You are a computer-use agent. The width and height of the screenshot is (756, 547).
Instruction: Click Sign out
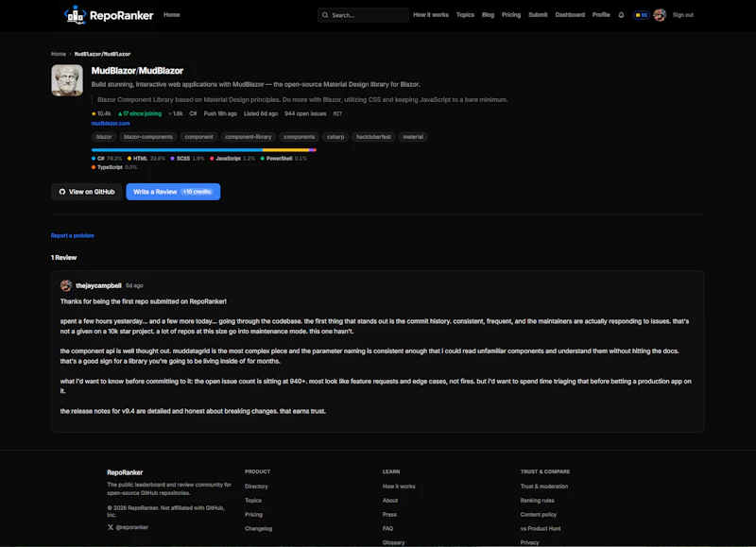pyautogui.click(x=683, y=15)
